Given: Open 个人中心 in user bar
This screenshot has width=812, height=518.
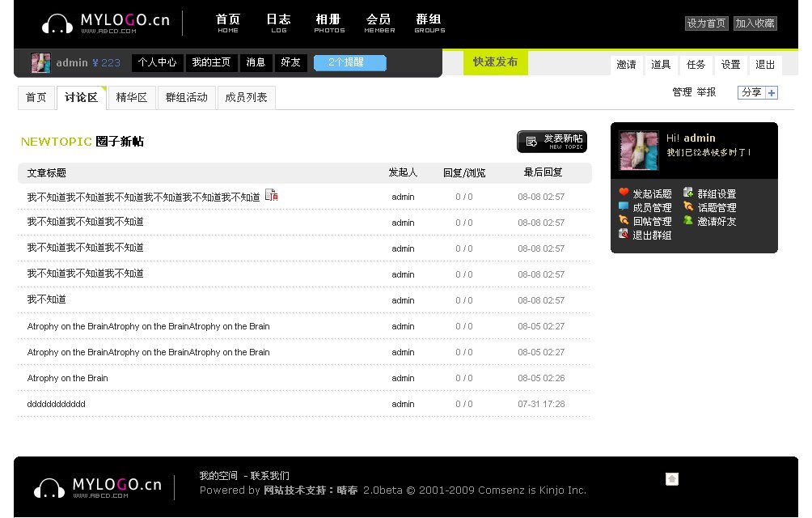Looking at the screenshot, I should (157, 62).
